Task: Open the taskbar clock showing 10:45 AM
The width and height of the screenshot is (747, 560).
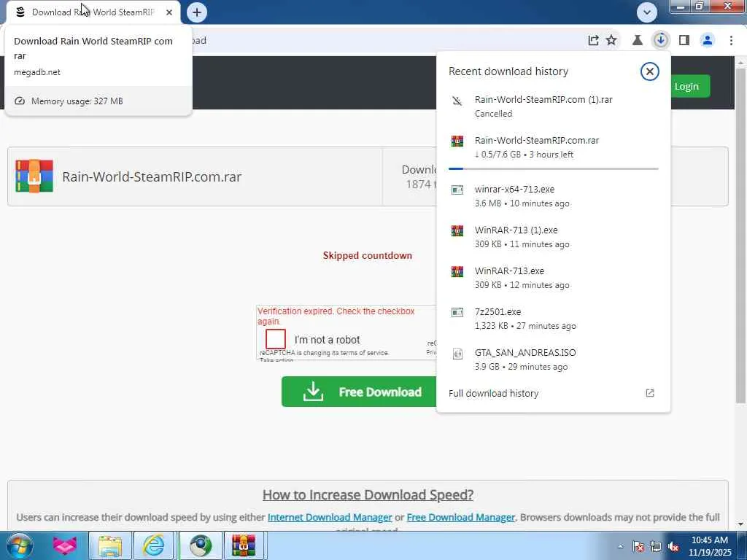Action: (709, 546)
